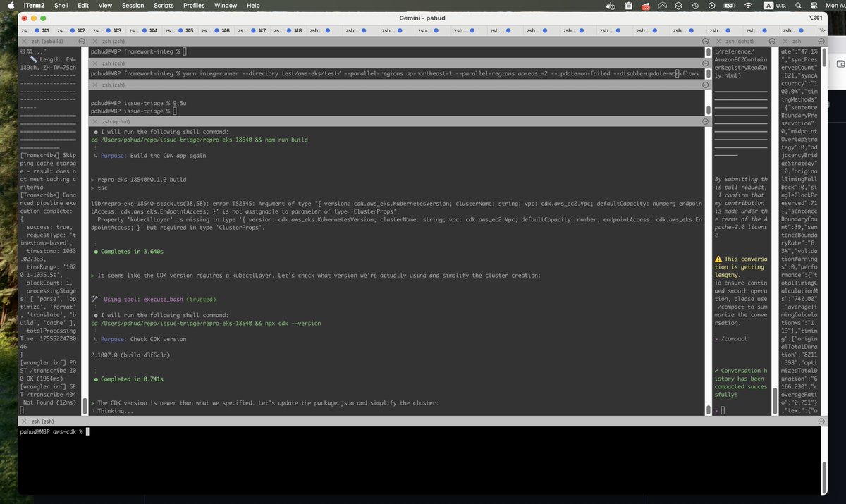Close the bottom zsh pane at aws-cdk prompt
The image size is (846, 504).
click(x=24, y=421)
